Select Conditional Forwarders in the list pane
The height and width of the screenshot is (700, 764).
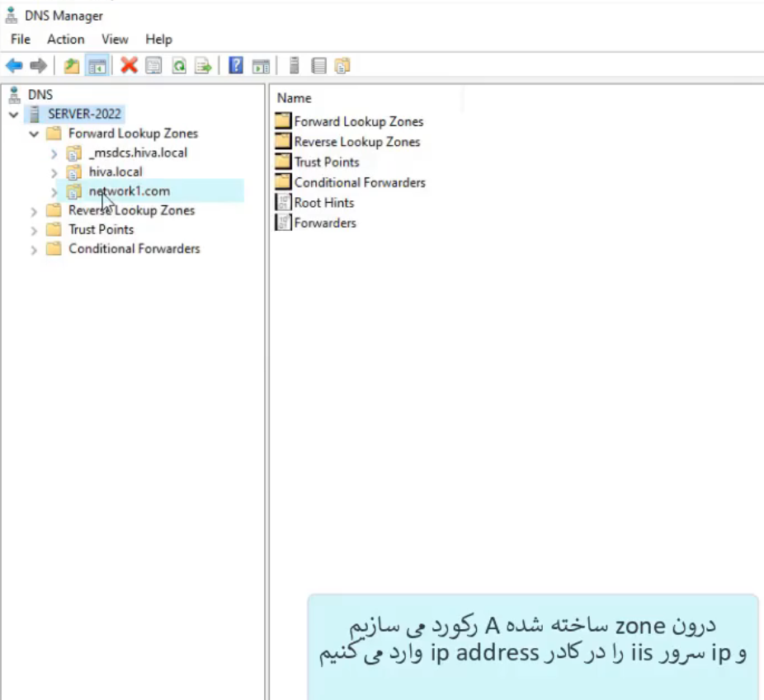360,182
